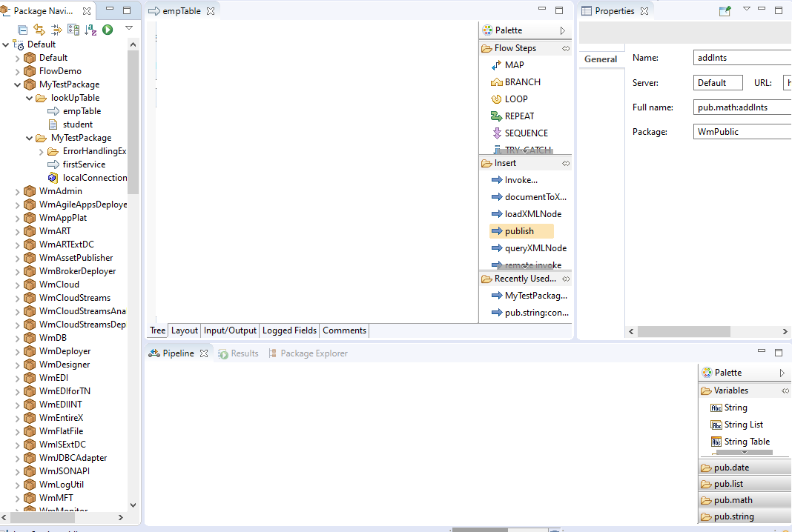This screenshot has height=532, width=792.
Task: Click the Collapse All icon in Package Navigator
Action: 23,30
